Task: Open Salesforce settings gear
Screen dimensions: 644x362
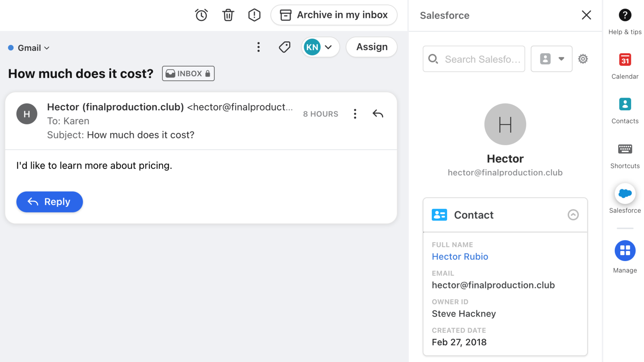Action: click(583, 59)
